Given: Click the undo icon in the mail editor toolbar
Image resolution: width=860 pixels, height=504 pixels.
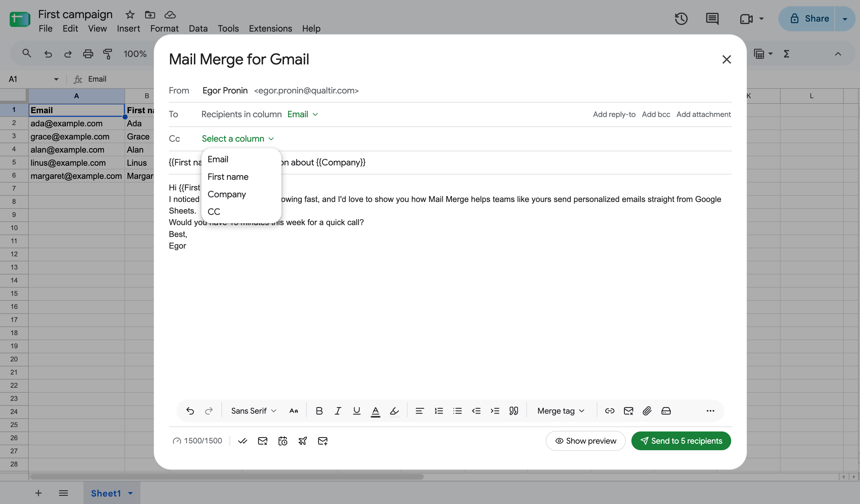Looking at the screenshot, I should point(190,411).
